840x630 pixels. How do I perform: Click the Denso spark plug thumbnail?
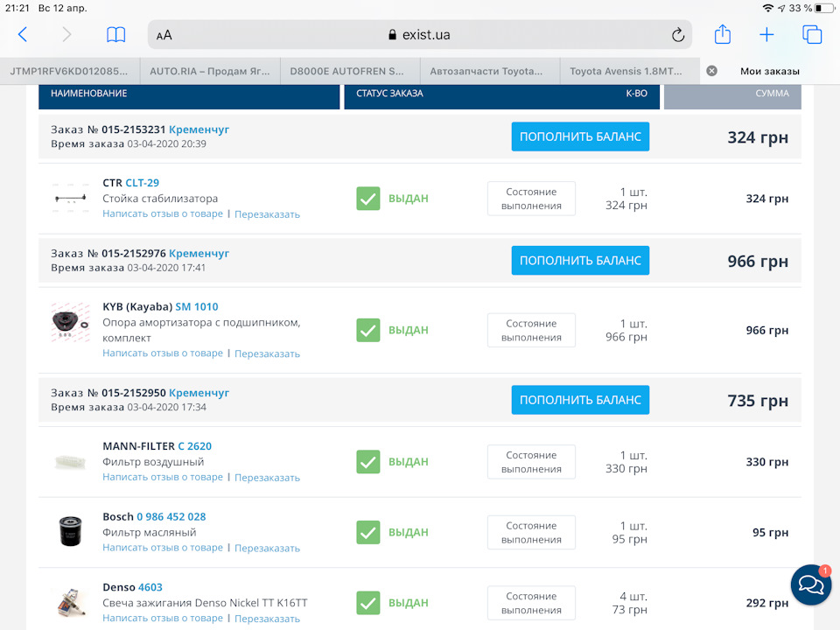pyautogui.click(x=70, y=602)
